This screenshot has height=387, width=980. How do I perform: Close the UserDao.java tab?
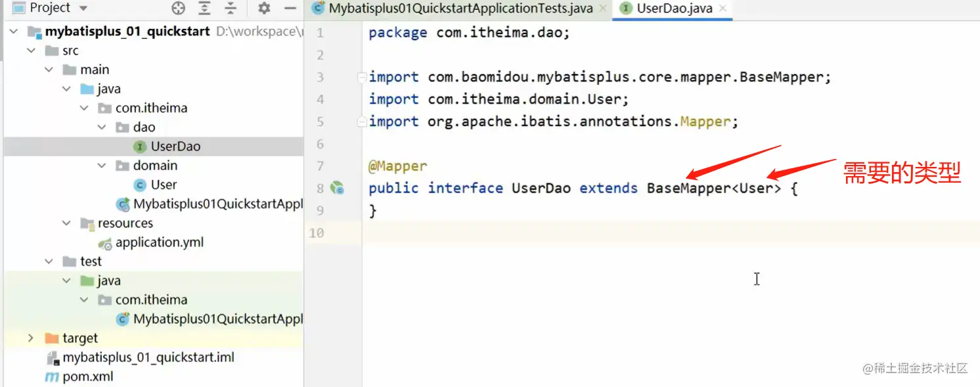tap(723, 9)
